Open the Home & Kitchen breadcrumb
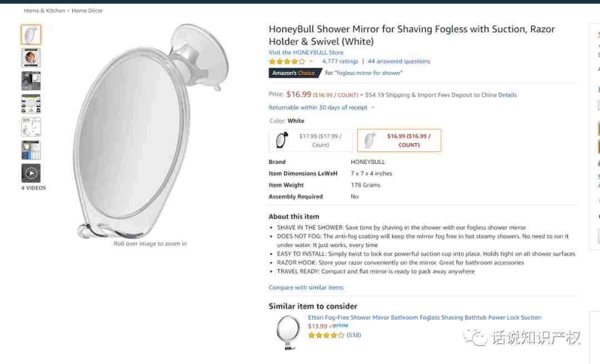This screenshot has height=364, width=600. pyautogui.click(x=44, y=11)
